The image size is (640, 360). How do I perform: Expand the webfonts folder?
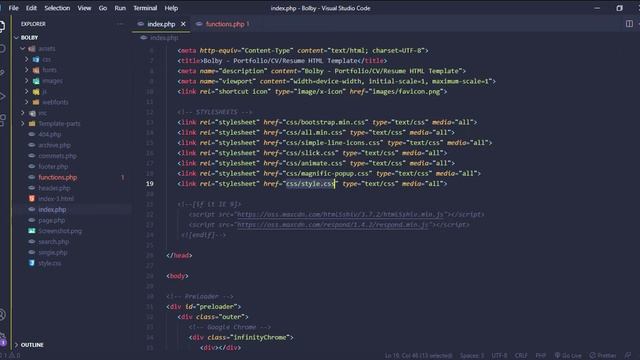[x=55, y=102]
